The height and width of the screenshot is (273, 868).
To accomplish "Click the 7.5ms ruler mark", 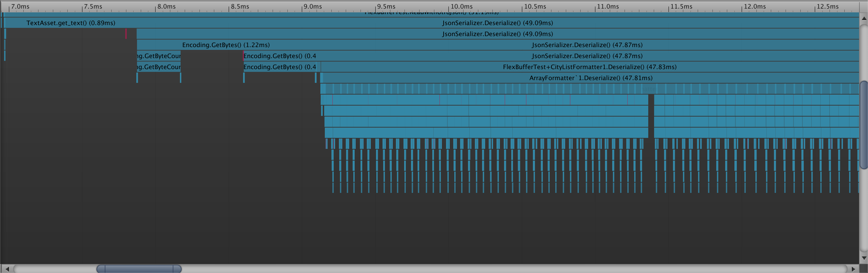I will [93, 7].
